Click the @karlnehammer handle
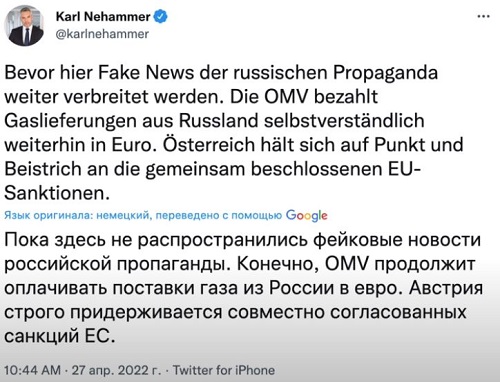 click(102, 34)
